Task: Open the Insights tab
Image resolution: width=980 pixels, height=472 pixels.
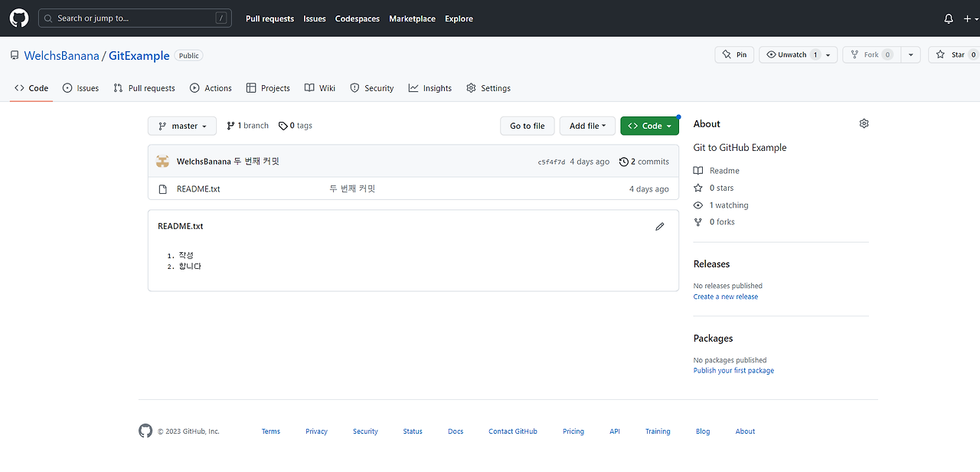Action: coord(430,88)
